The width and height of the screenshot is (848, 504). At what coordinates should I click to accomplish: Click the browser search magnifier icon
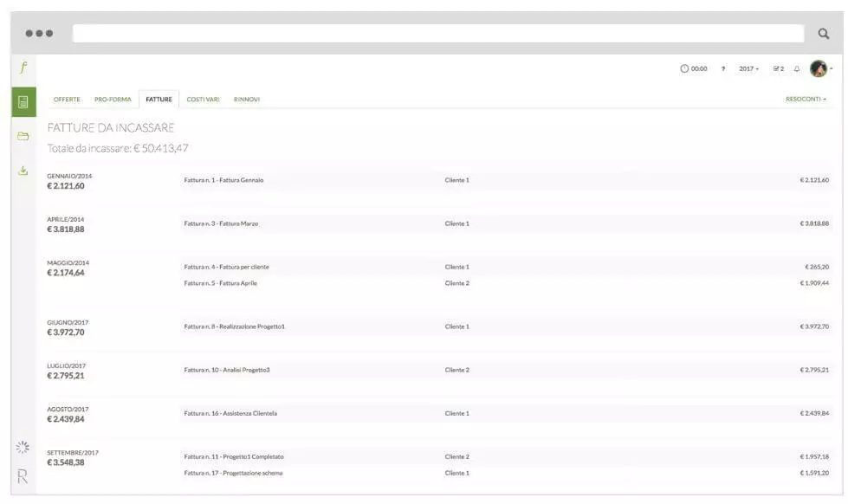point(823,34)
